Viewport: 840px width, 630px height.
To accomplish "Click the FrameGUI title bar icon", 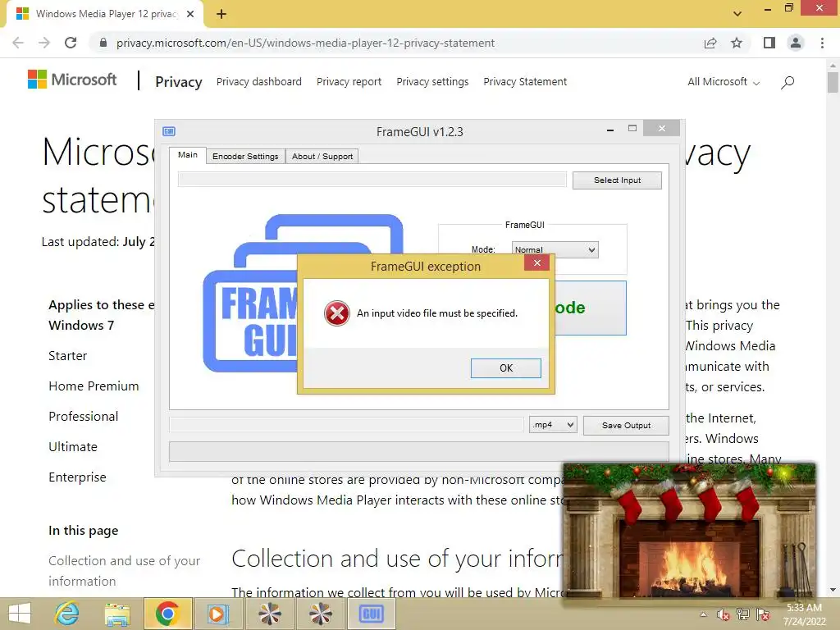I will tap(169, 131).
